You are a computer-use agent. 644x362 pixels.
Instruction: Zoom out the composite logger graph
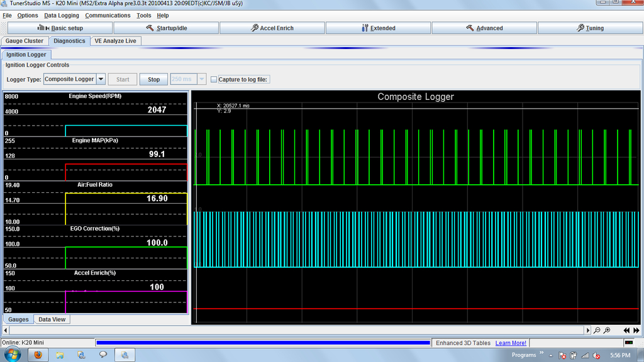(x=597, y=330)
